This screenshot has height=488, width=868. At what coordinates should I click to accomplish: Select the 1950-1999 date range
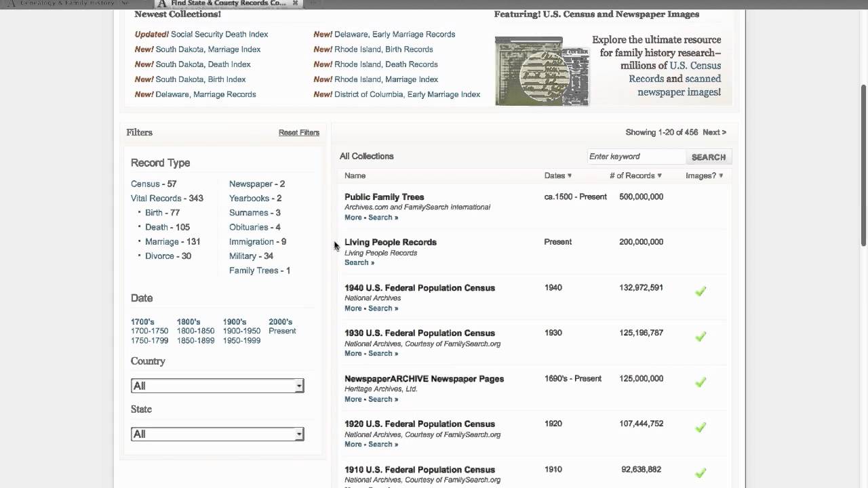(241, 341)
